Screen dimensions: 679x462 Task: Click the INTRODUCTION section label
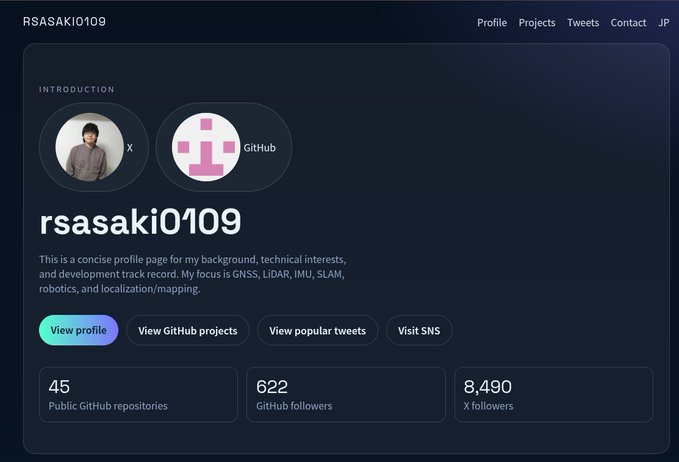coord(77,90)
